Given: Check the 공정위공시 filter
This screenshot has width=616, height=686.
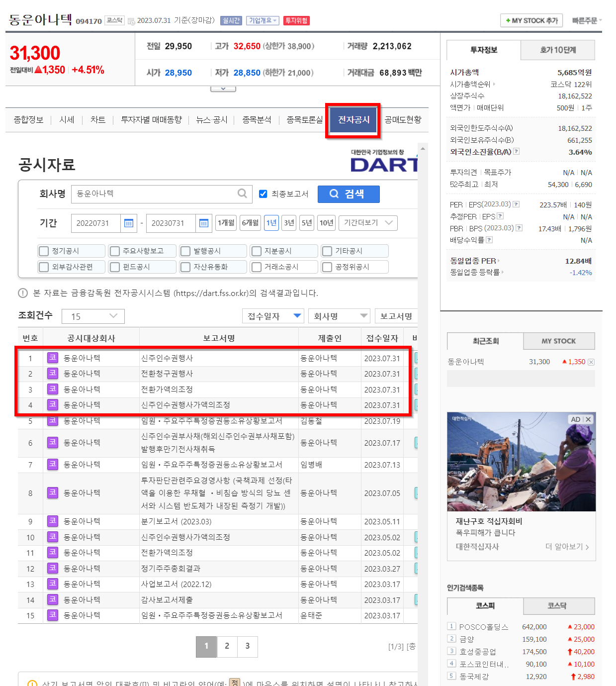Looking at the screenshot, I should (327, 267).
